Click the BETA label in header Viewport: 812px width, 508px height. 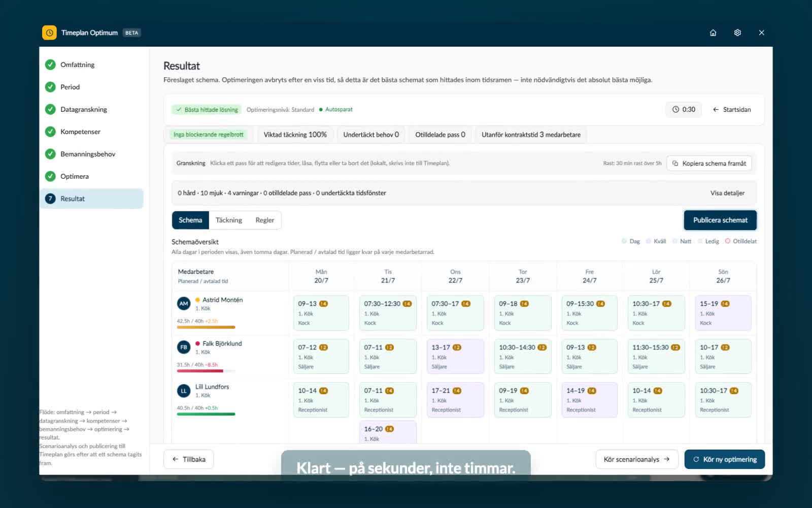[x=132, y=33]
